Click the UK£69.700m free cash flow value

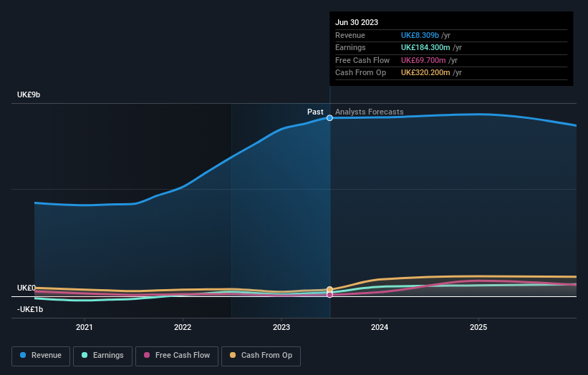(x=423, y=60)
